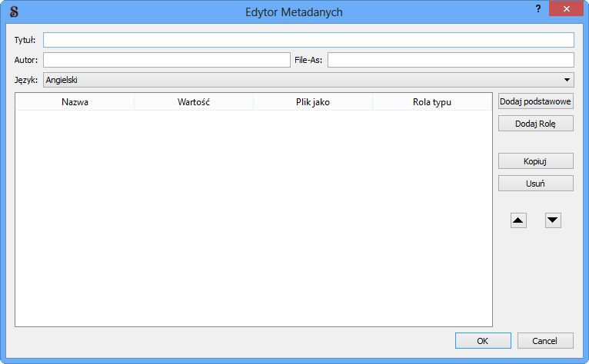Screen dimensions: 589x364
Task: Focus the Tytuł input field
Action: [x=308, y=40]
